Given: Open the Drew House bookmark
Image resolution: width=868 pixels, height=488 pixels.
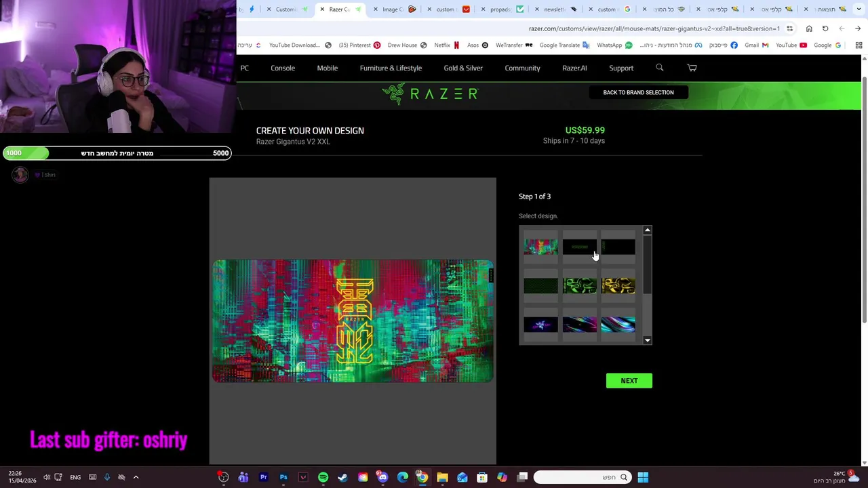Looking at the screenshot, I should 407,45.
